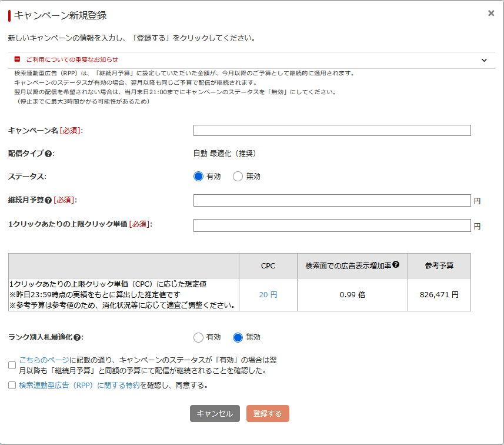Click the キャンペーン名 input field
Image resolution: width=504 pixels, height=445 pixels.
331,130
